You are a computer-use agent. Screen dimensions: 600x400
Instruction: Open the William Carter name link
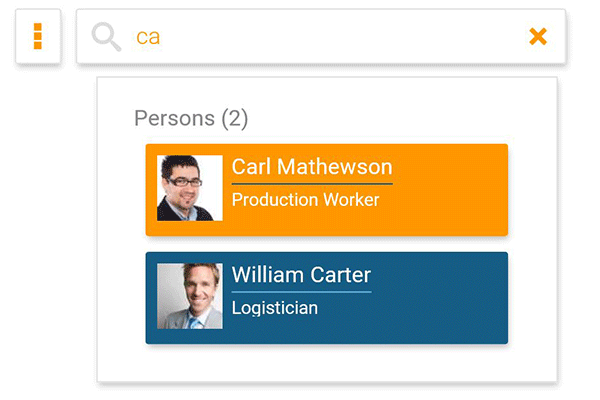[301, 275]
